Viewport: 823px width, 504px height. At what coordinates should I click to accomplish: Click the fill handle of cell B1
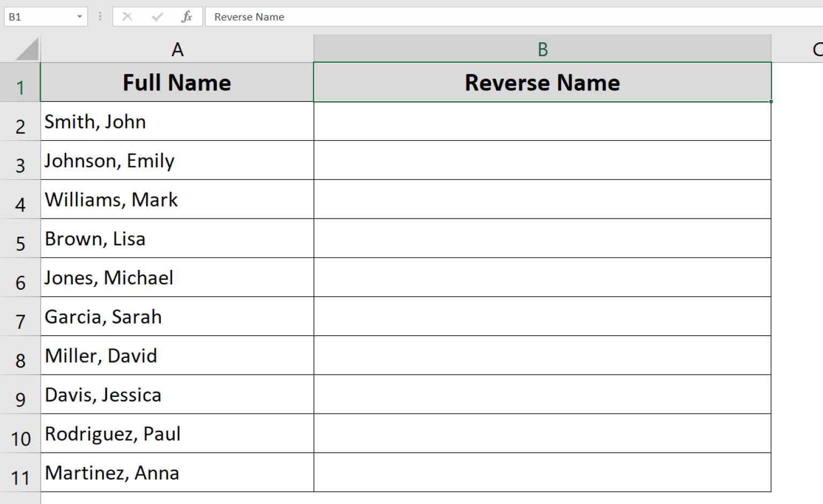point(771,101)
